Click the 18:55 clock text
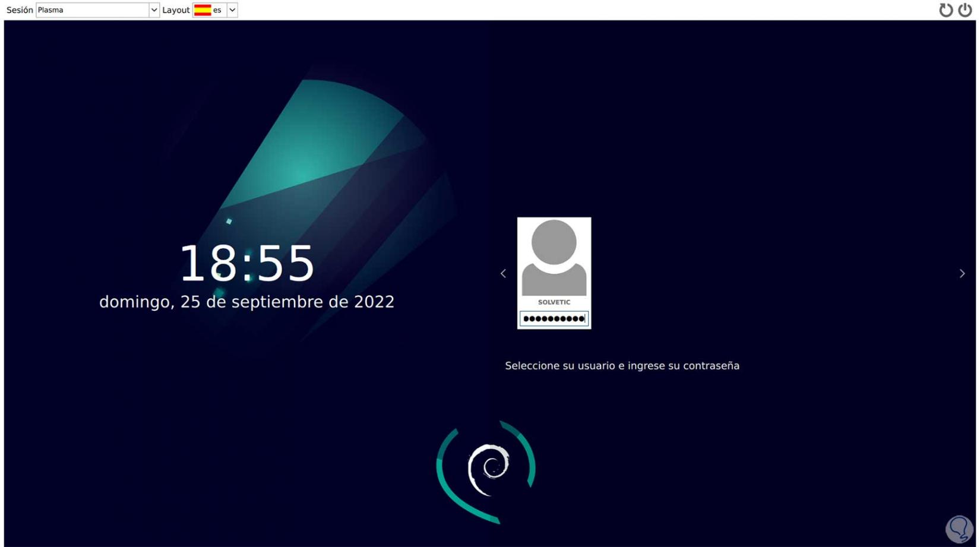The height and width of the screenshot is (547, 980). coord(246,264)
